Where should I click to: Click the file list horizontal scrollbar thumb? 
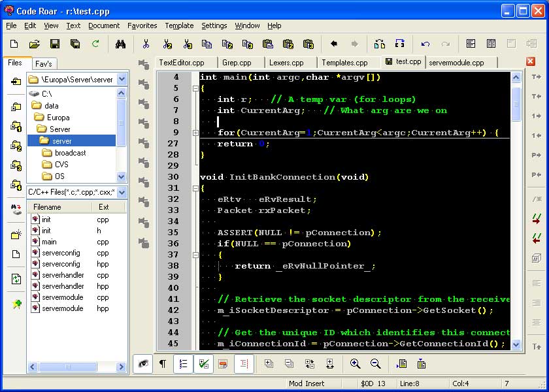tap(67, 367)
